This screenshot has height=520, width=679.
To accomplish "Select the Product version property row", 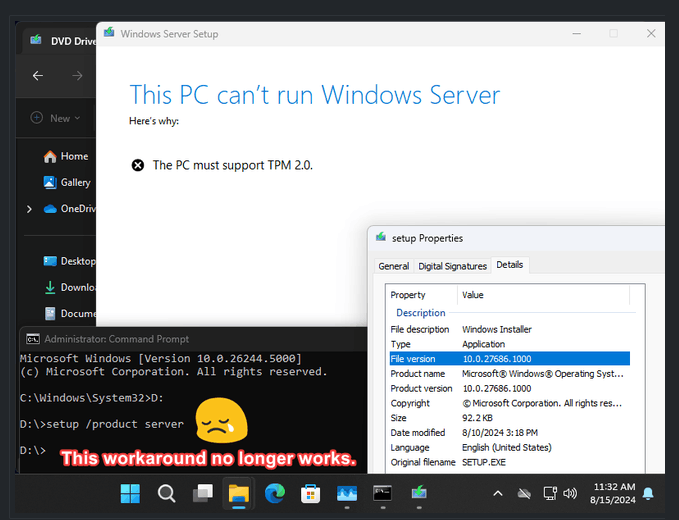I will click(421, 388).
